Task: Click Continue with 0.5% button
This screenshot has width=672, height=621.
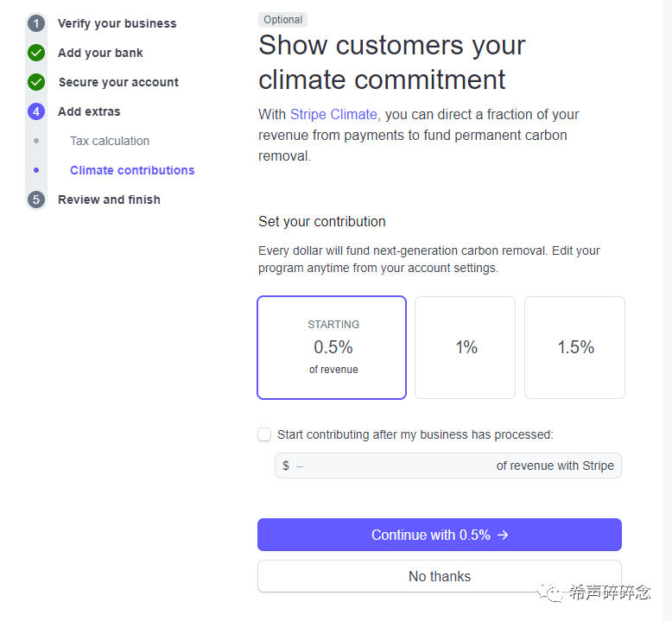Action: pyautogui.click(x=440, y=535)
